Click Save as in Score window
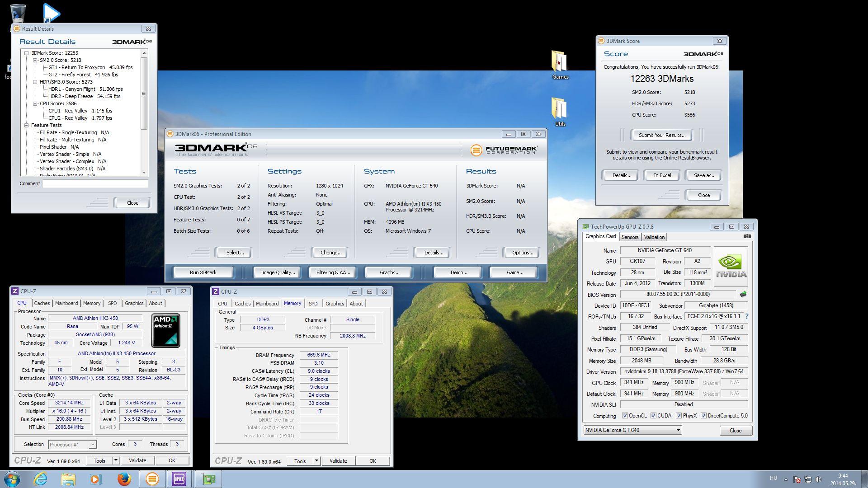 click(x=704, y=175)
